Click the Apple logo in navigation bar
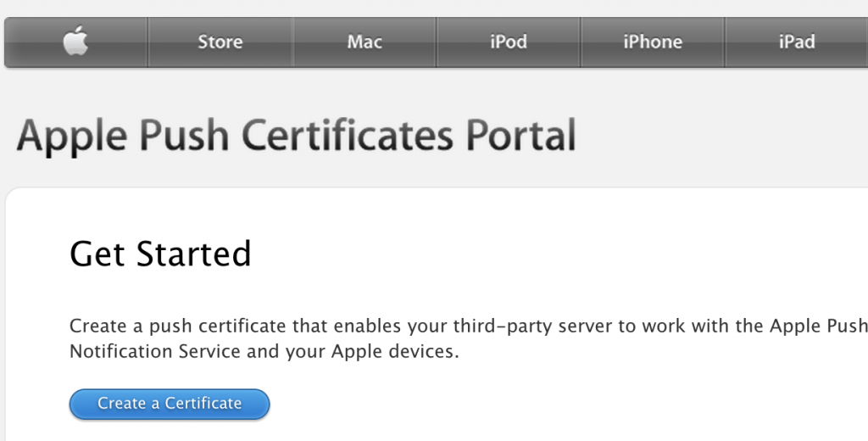The image size is (868, 441). [x=75, y=42]
